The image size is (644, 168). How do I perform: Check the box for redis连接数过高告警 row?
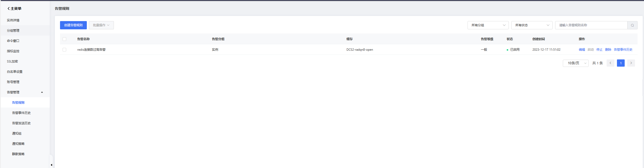(x=64, y=50)
